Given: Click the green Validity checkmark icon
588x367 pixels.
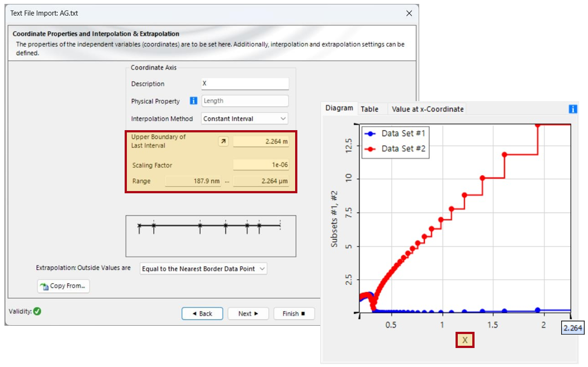Looking at the screenshot, I should point(37,312).
